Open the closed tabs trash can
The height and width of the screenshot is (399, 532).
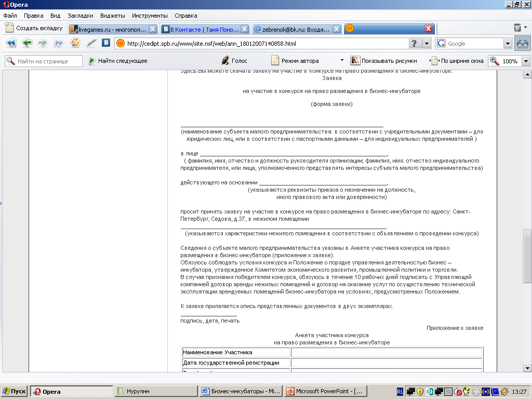517,28
